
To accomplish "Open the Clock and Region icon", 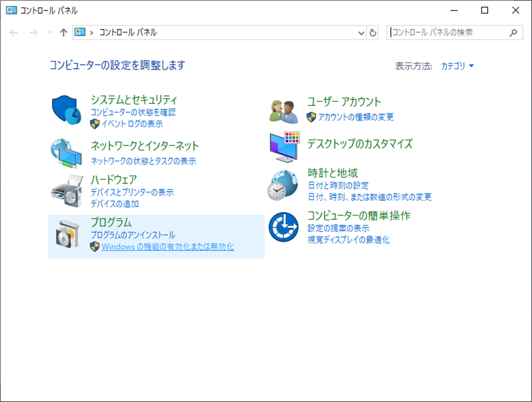I will tap(284, 185).
